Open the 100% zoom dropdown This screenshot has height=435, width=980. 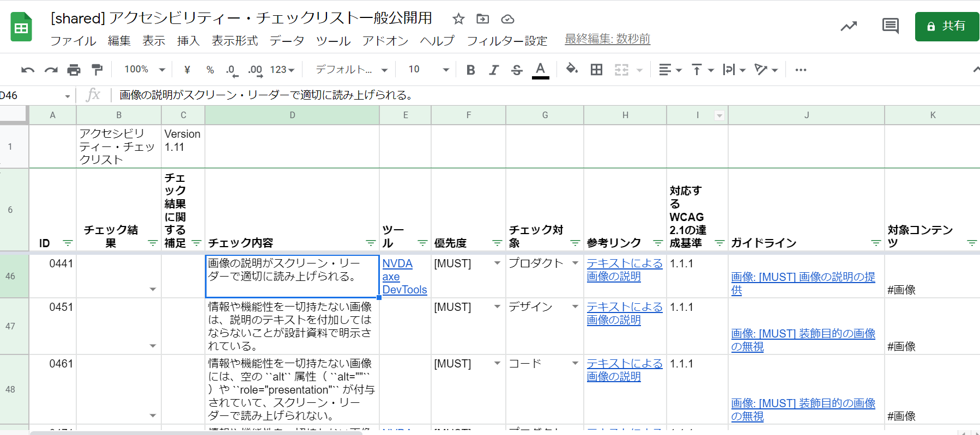coord(144,70)
